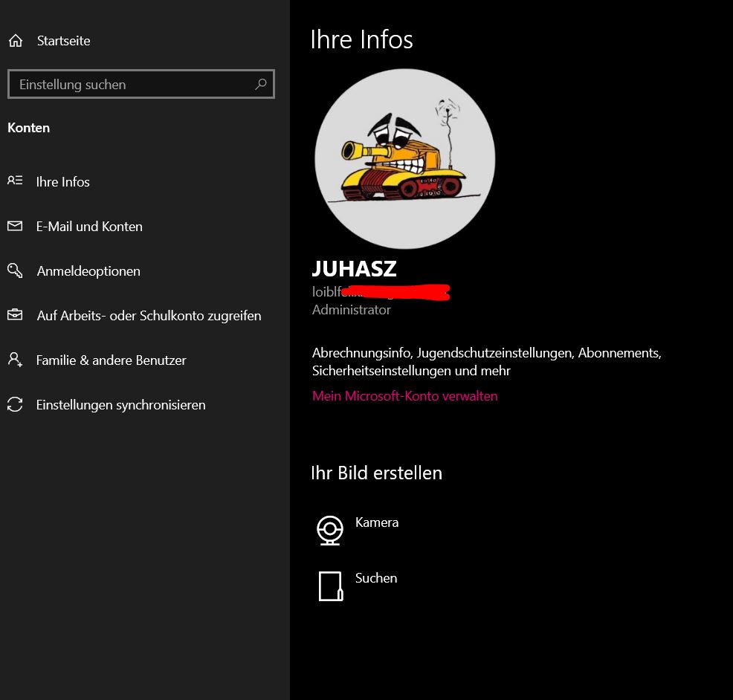Click the sync arrows icon
Screen dimensions: 733x700
[15, 404]
